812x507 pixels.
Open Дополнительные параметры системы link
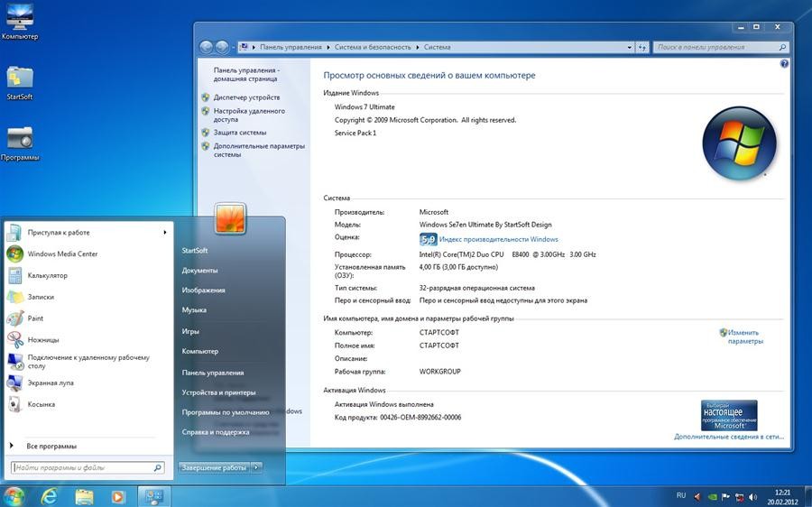coord(259,150)
